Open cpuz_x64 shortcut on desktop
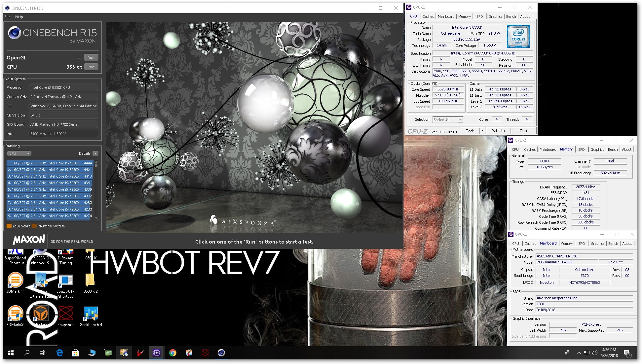Viewport: 642px width, 364px height. (x=65, y=286)
